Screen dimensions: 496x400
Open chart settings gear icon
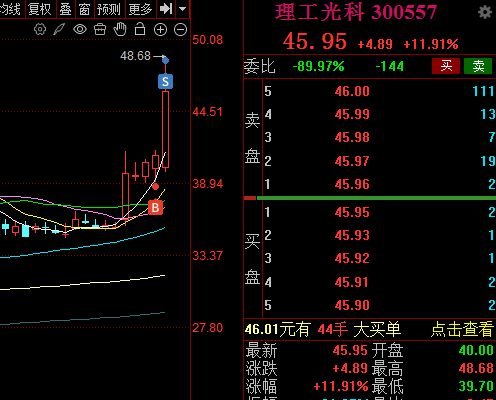pyautogui.click(x=40, y=29)
